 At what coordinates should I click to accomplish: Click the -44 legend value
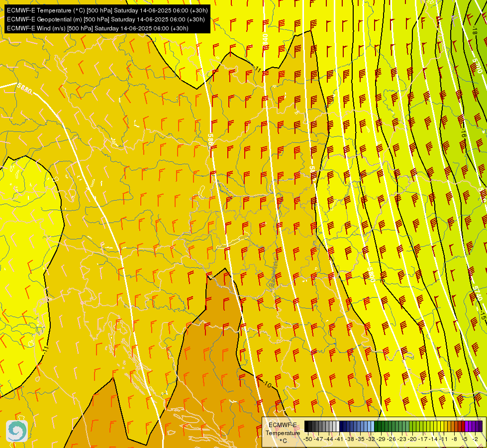[329, 439]
